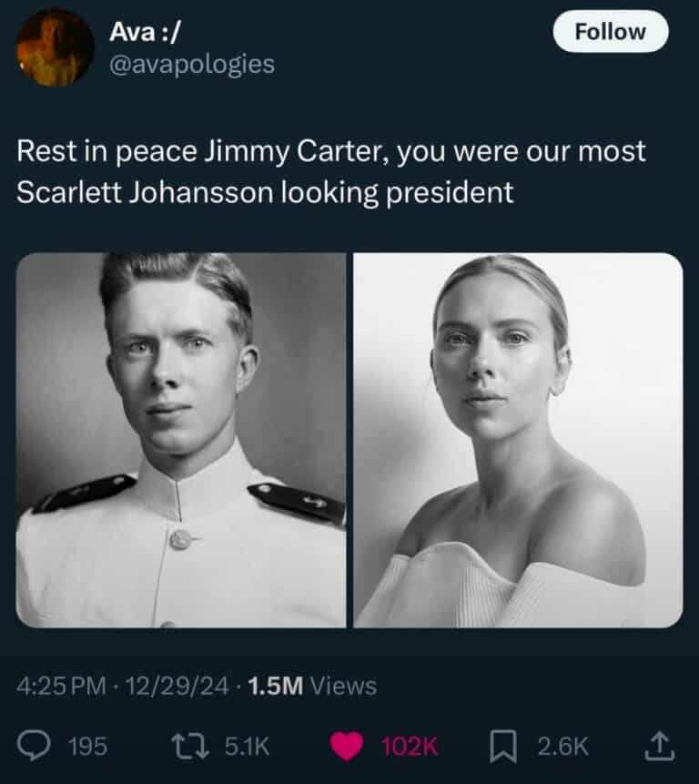Open the share icon
The image size is (699, 784).
tap(657, 745)
